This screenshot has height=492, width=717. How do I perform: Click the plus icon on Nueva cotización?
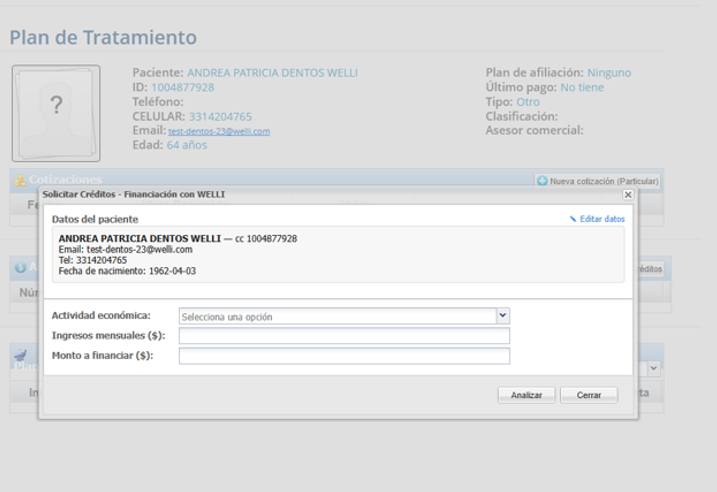tap(542, 181)
